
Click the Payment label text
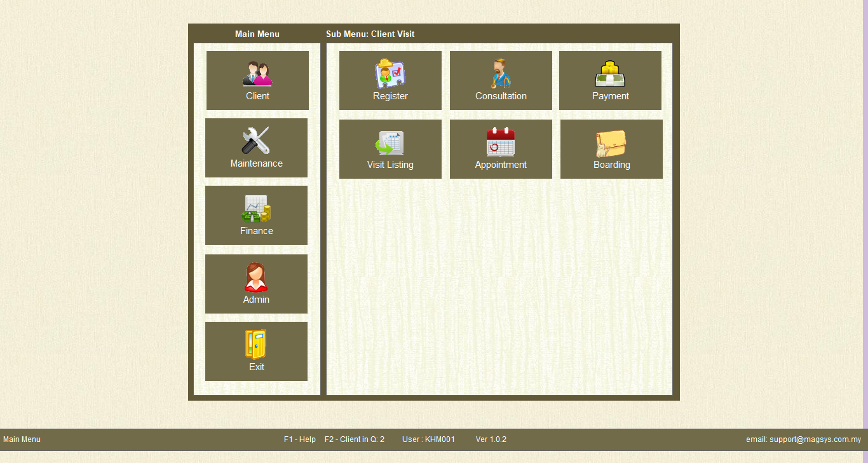[611, 96]
